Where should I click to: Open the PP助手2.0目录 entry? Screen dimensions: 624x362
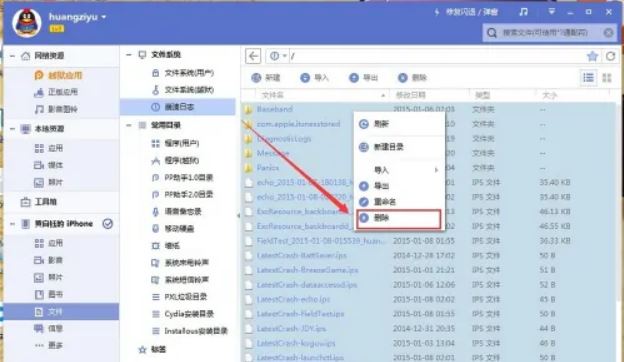[x=183, y=195]
